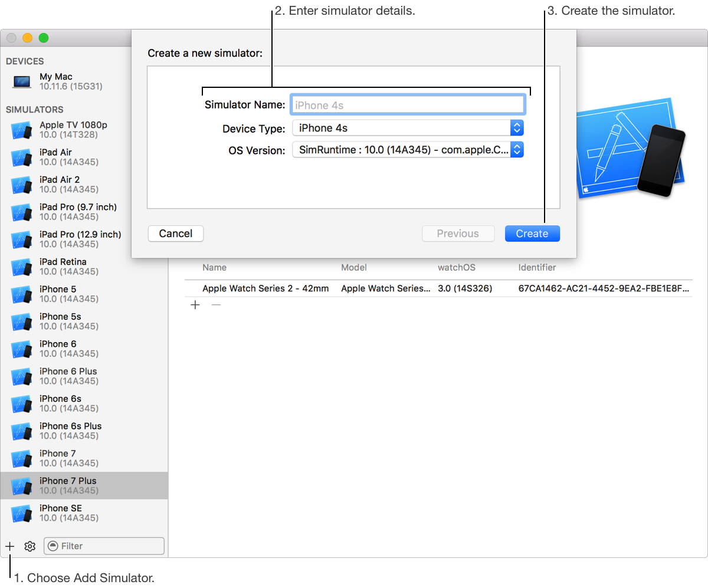
Task: Open the OS Version dropdown
Action: point(408,150)
